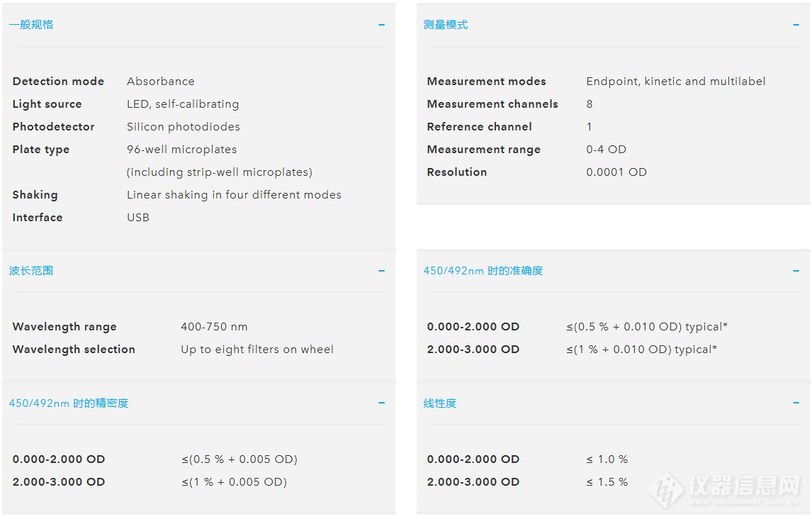Click the 一般规格 section heading
812x519 pixels.
pos(31,25)
